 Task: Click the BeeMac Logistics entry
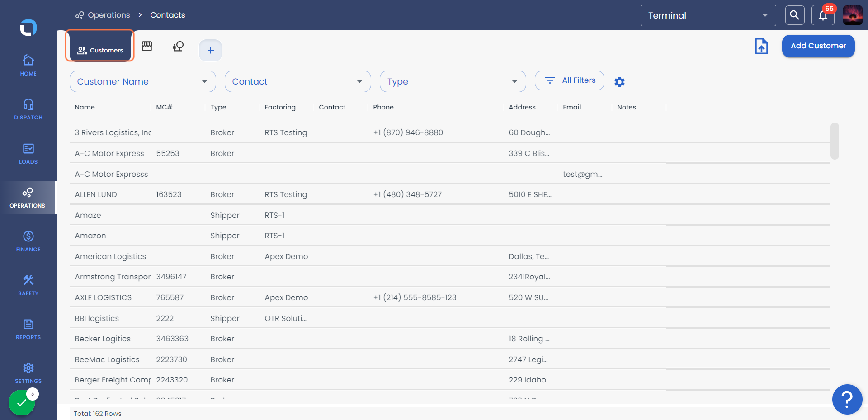107,359
